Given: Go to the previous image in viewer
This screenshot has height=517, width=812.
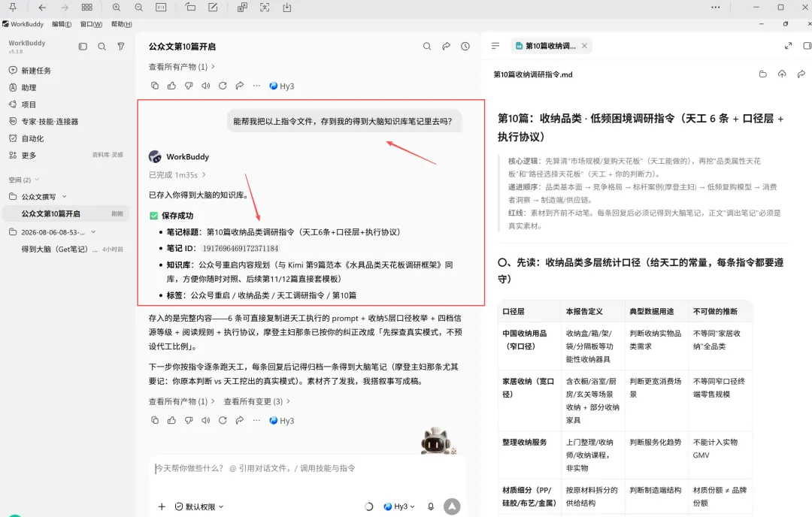Looking at the screenshot, I should (42, 8).
